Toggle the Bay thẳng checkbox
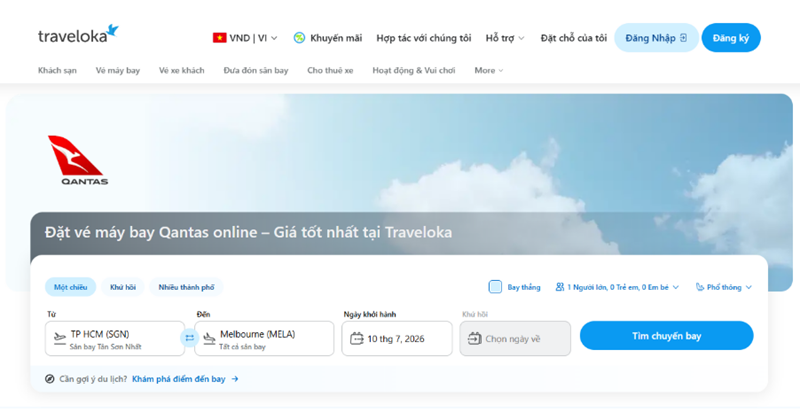The width and height of the screenshot is (800, 420). (495, 287)
